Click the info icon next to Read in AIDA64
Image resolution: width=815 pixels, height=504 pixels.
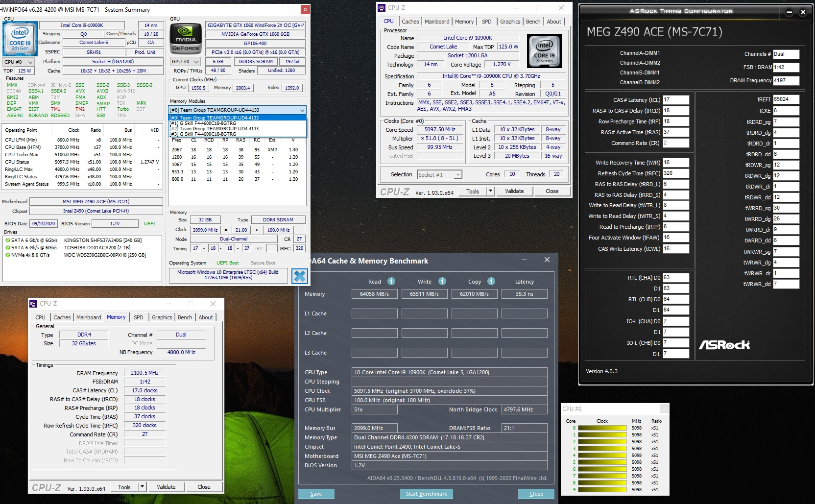click(x=391, y=281)
